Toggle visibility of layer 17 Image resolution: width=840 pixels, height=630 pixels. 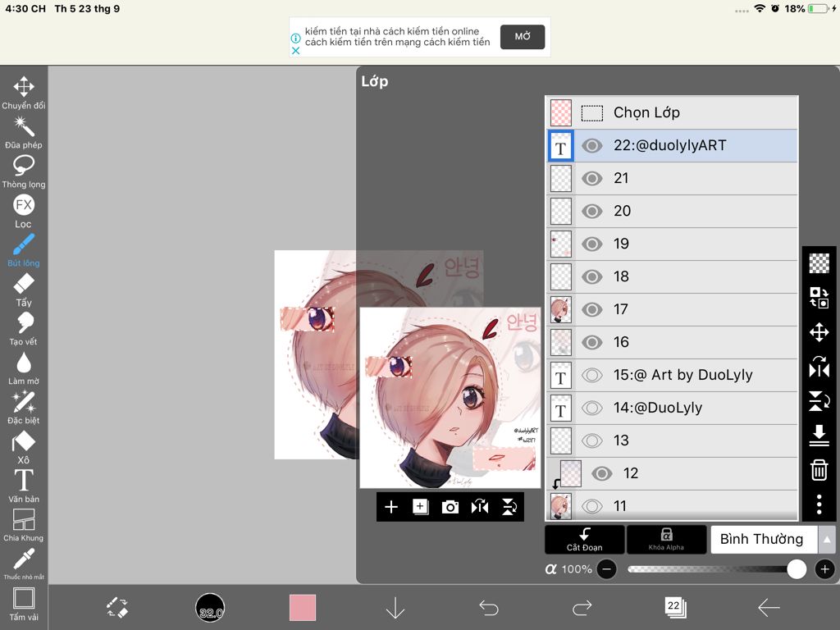point(592,309)
